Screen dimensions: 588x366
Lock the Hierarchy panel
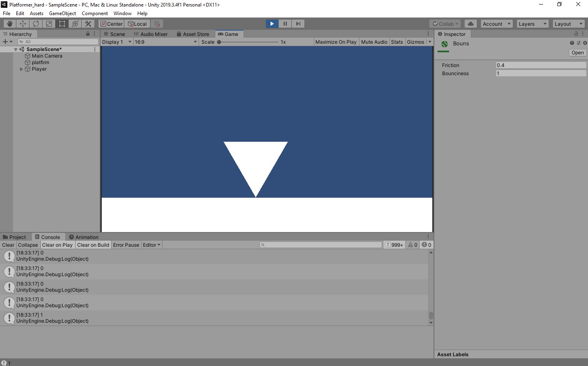coord(88,34)
